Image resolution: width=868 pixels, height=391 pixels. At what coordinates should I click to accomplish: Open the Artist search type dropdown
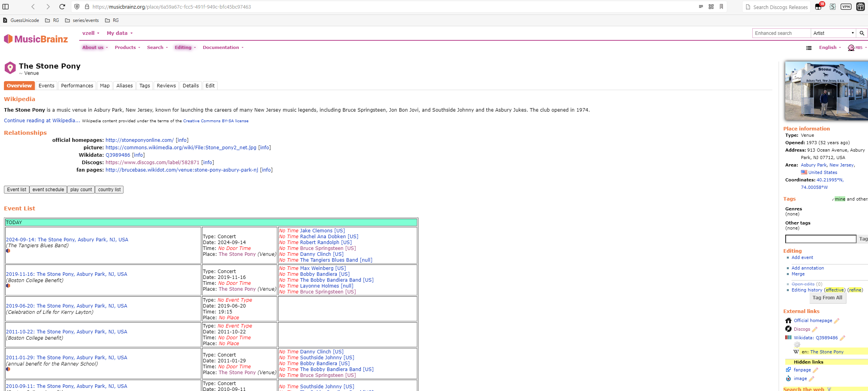coord(833,33)
